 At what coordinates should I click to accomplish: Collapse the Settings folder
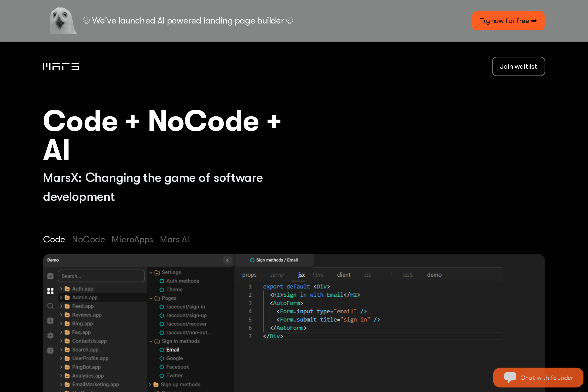pos(151,272)
